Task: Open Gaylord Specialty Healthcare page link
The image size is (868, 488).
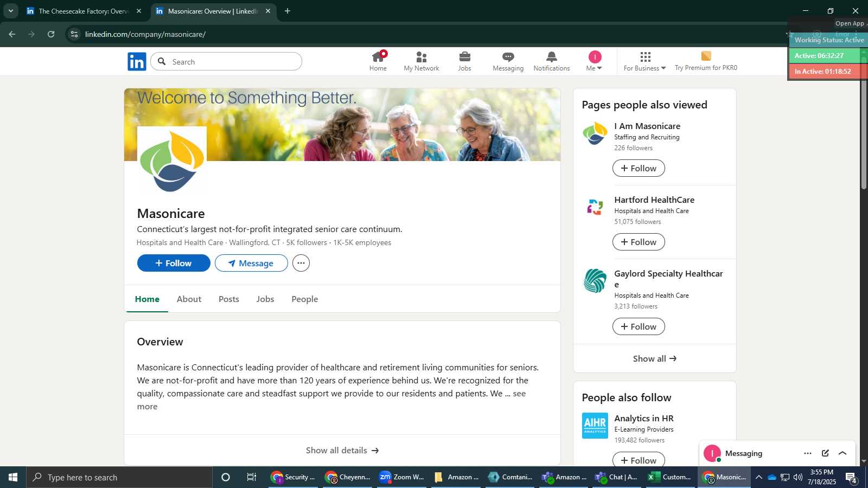Action: [x=668, y=279]
